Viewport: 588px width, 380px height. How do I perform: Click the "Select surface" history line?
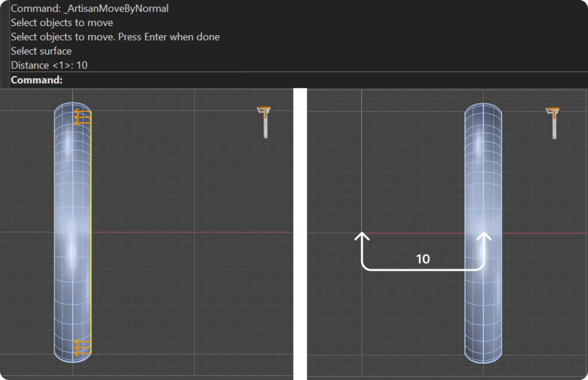[x=41, y=51]
